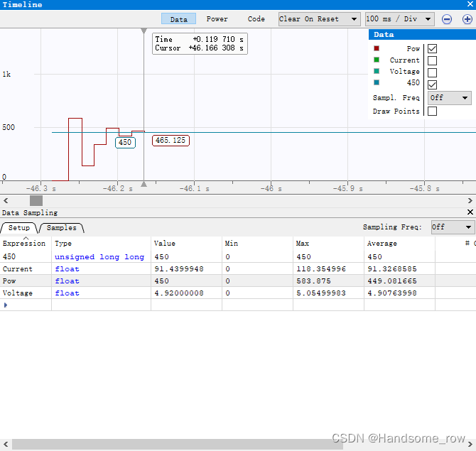476x451 pixels.
Task: Select the Voltage expression row
Action: (238, 293)
